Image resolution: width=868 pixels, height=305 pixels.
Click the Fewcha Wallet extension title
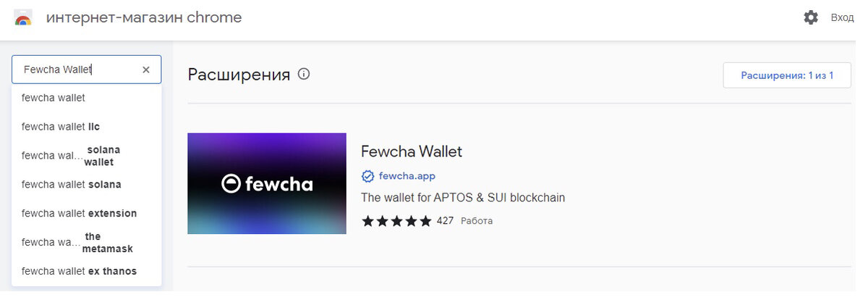click(x=411, y=151)
